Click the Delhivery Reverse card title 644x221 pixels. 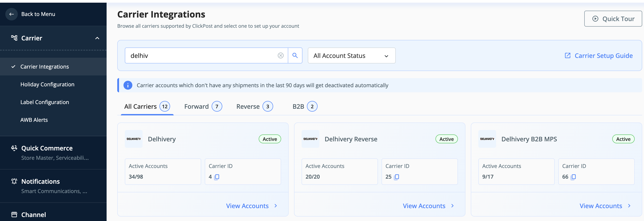point(351,139)
